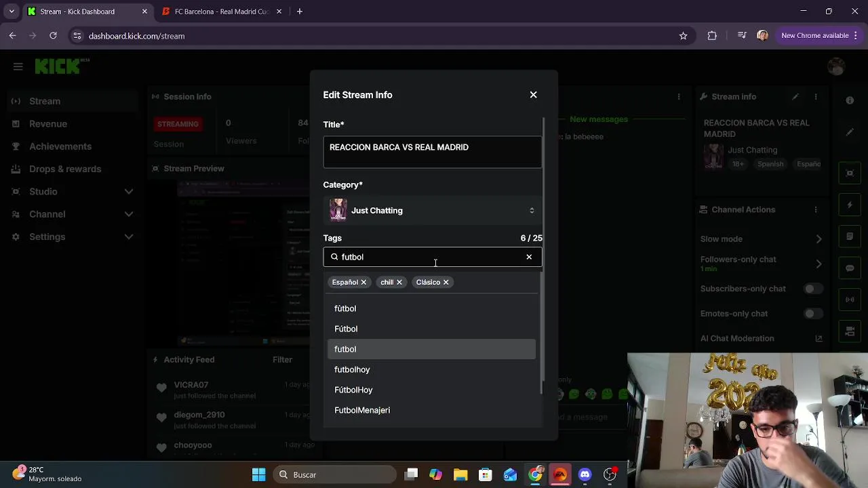Expand the Settings sidebar section
The image size is (868, 488).
pyautogui.click(x=72, y=237)
